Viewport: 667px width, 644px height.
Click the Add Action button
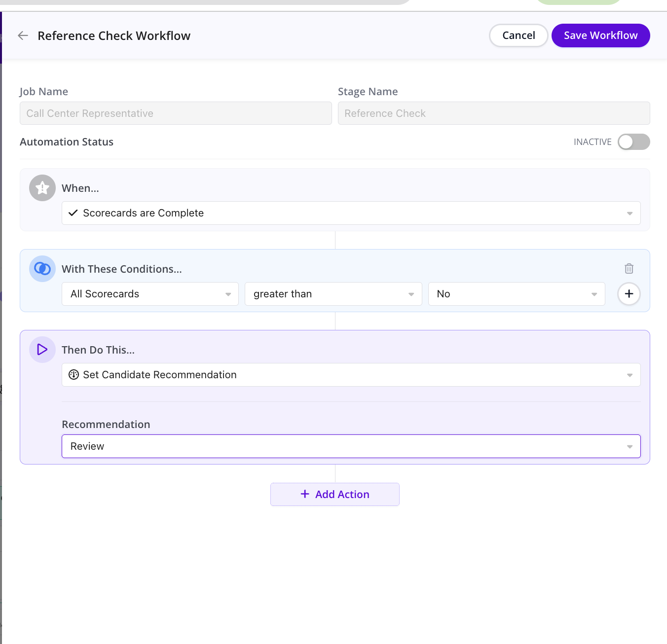coord(335,494)
